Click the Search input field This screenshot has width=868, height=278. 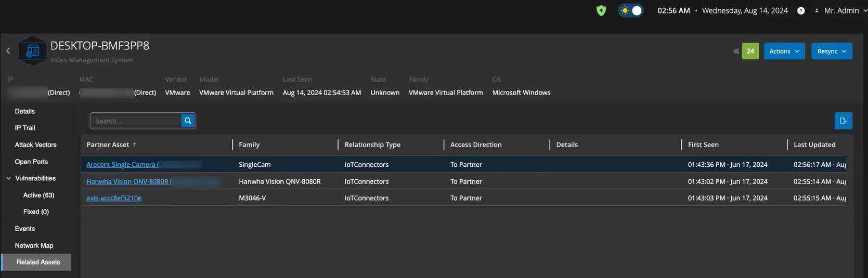[x=135, y=121]
